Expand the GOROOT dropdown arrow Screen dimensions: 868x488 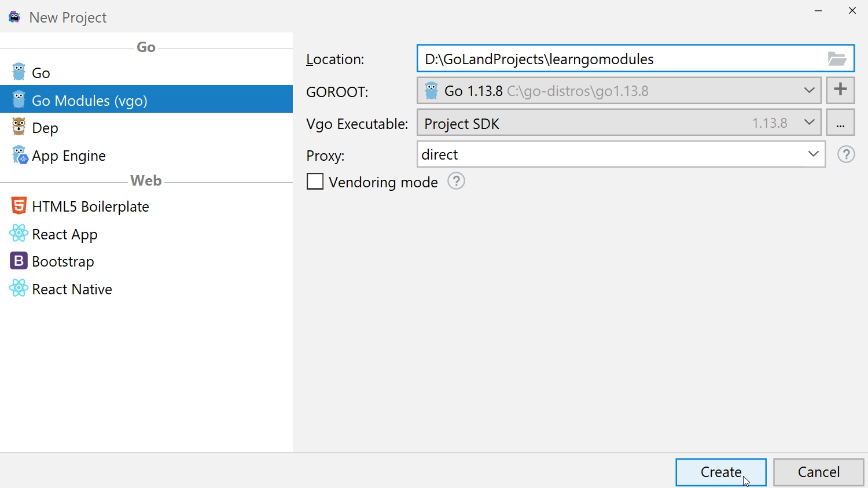(x=809, y=90)
